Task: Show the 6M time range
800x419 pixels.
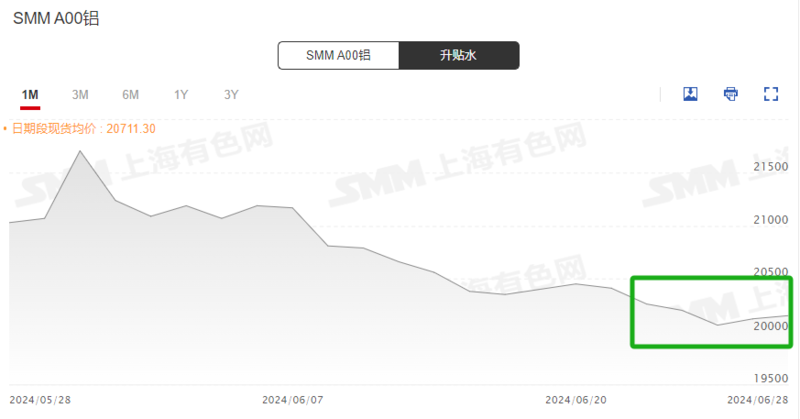Action: (x=131, y=95)
